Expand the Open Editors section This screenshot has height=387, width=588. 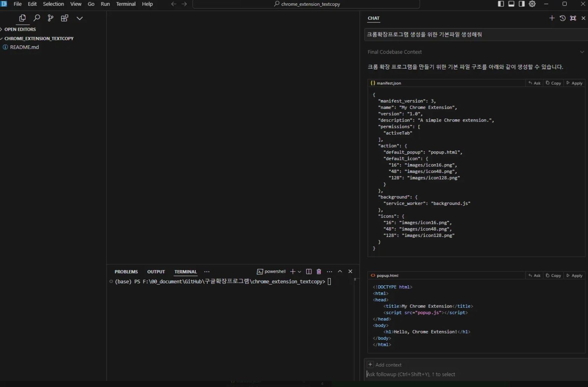(x=20, y=29)
